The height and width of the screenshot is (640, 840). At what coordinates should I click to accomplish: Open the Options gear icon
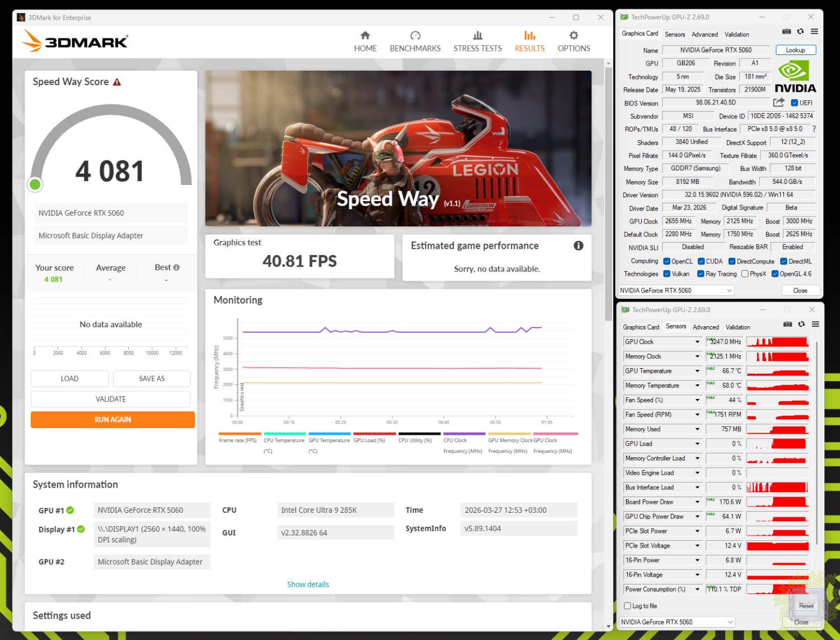[573, 35]
